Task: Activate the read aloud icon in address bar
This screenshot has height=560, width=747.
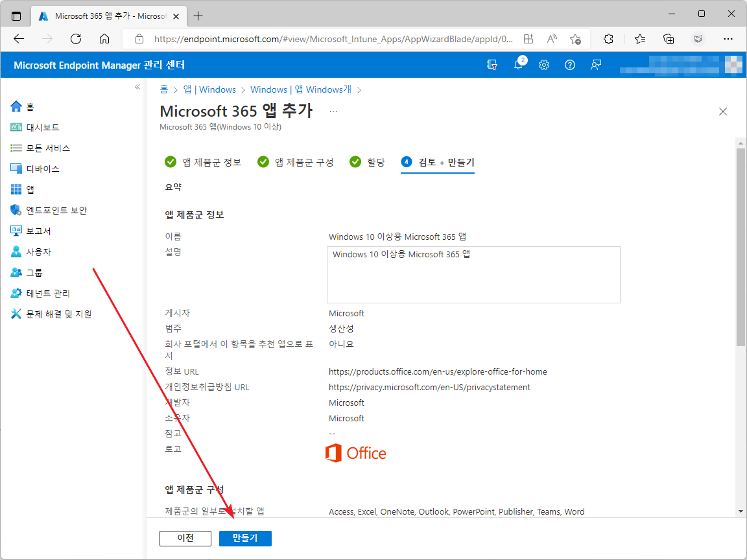Action: (552, 39)
